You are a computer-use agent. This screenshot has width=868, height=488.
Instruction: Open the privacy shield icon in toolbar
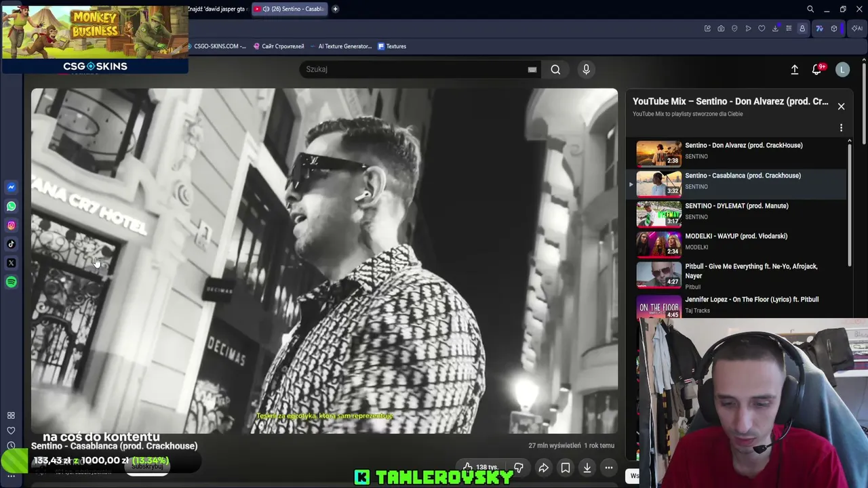(x=734, y=28)
